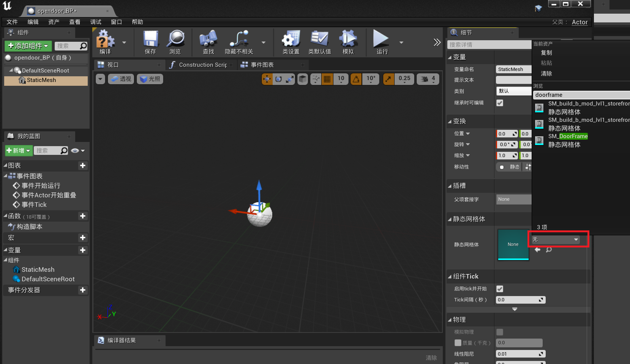Click the Unreal Engine logo
Image resolution: width=630 pixels, height=364 pixels.
click(7, 6)
